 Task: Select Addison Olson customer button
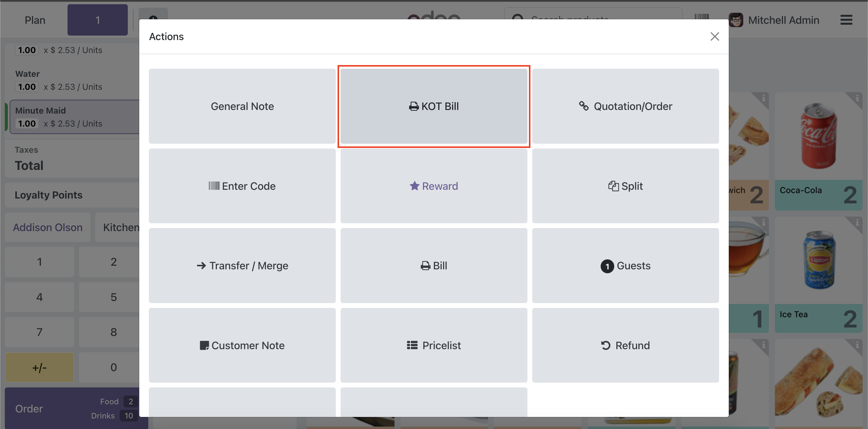48,227
